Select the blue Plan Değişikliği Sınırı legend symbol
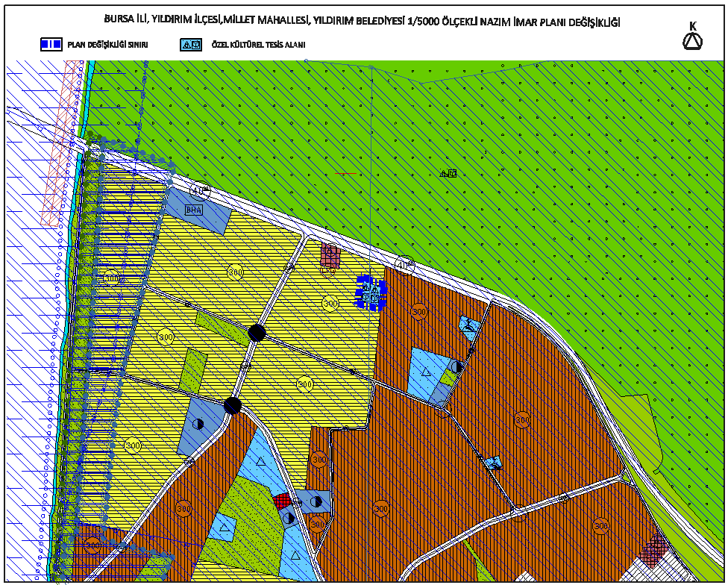This screenshot has width=728, height=585. tap(51, 45)
